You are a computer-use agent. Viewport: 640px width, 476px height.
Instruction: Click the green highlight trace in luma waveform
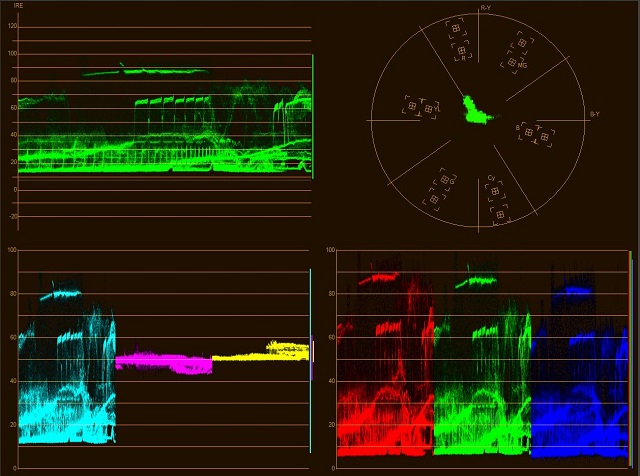click(x=145, y=72)
